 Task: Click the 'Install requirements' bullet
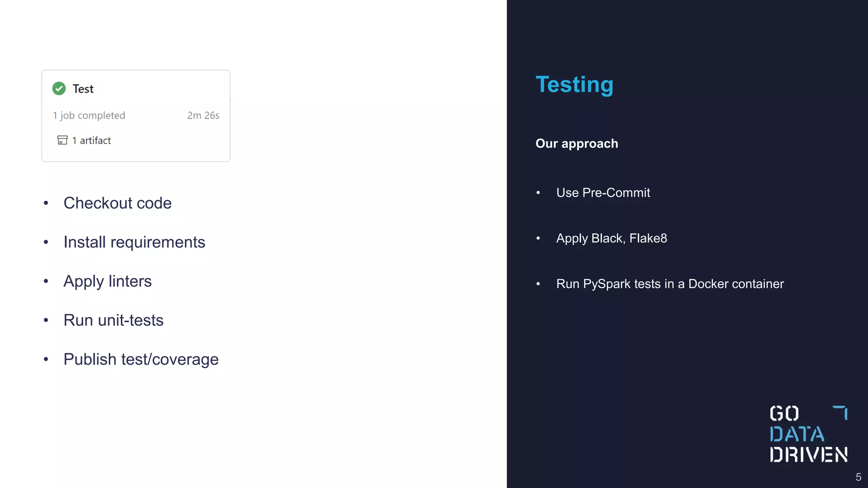134,242
